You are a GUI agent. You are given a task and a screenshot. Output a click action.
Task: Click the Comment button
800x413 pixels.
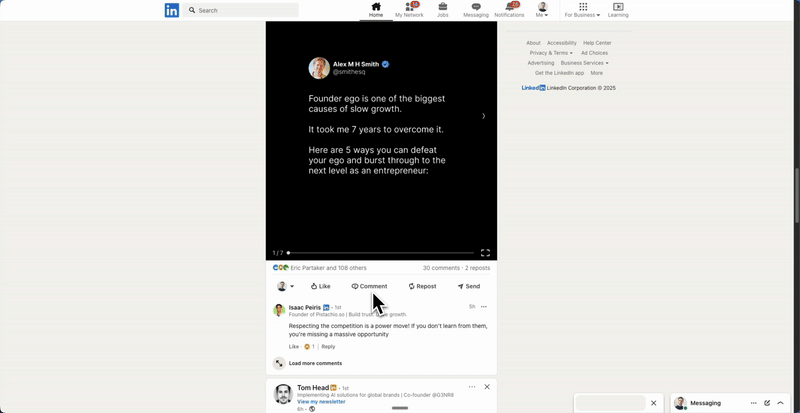click(369, 286)
